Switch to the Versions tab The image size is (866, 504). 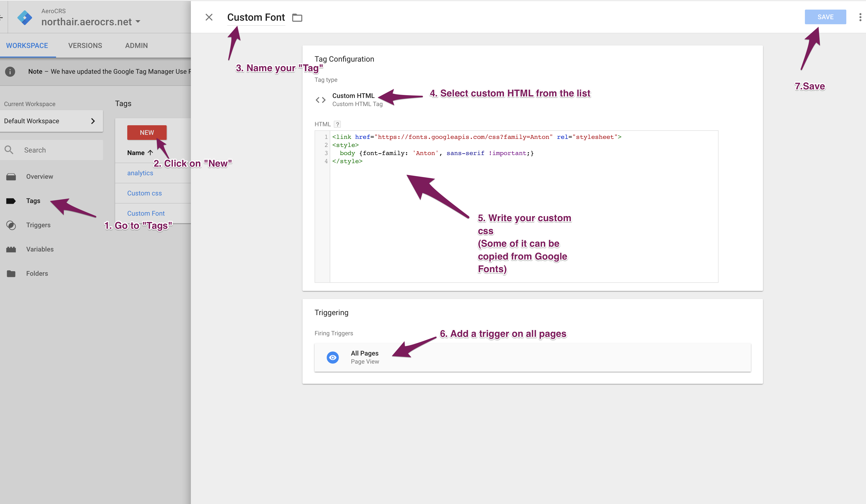(85, 45)
